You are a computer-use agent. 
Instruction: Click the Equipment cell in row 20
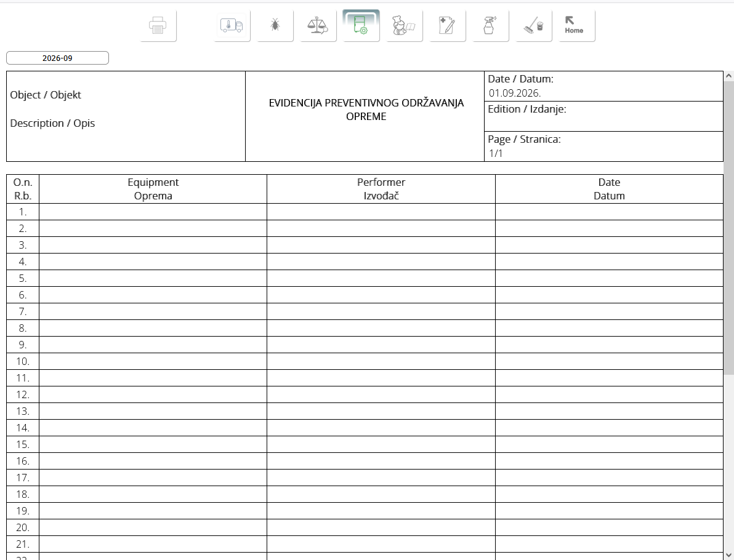[x=153, y=528]
